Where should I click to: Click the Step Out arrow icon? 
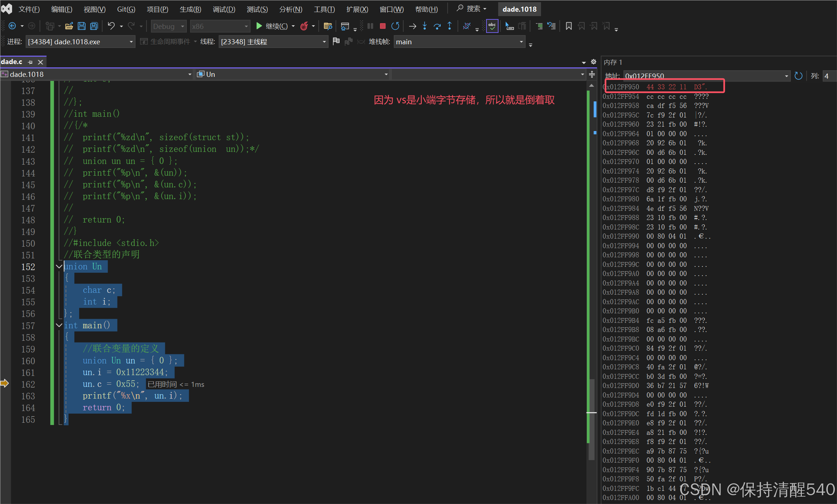point(449,26)
